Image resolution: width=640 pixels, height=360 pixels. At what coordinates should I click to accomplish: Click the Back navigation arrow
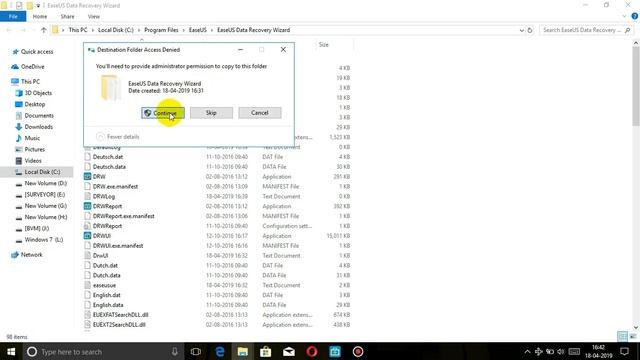click(9, 30)
